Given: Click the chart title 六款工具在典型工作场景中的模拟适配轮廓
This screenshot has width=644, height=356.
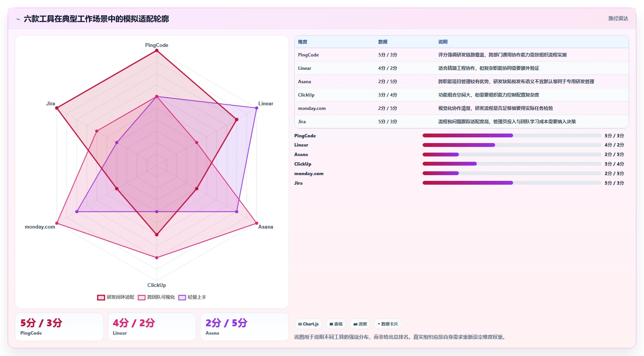Looking at the screenshot, I should click(x=96, y=19).
